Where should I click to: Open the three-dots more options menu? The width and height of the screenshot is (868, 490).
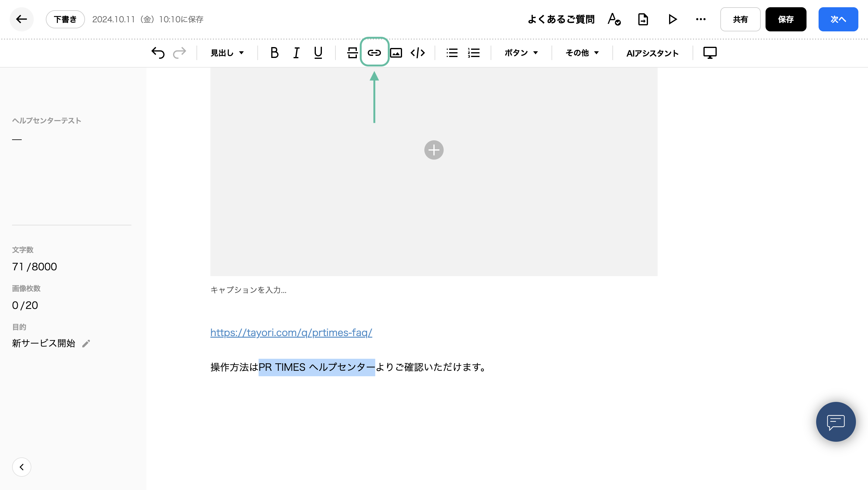(700, 19)
